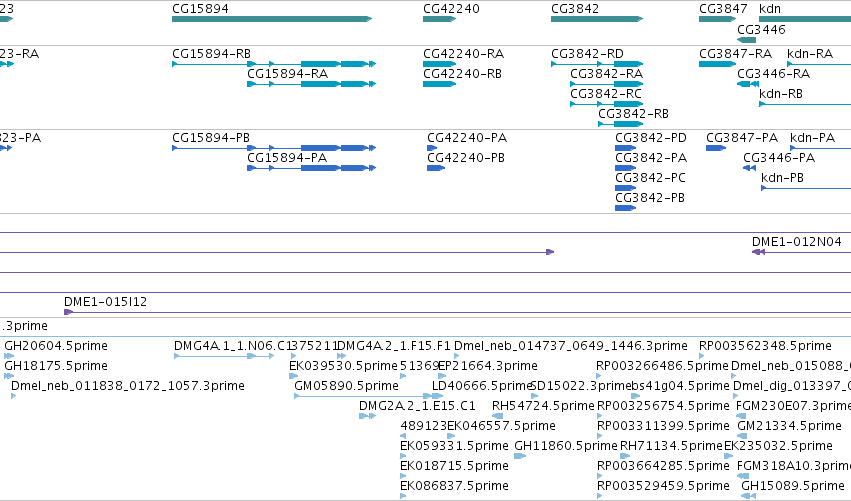Click EST GH18175.5prime
Viewport: 851px width, 501px height.
[x=9, y=376]
